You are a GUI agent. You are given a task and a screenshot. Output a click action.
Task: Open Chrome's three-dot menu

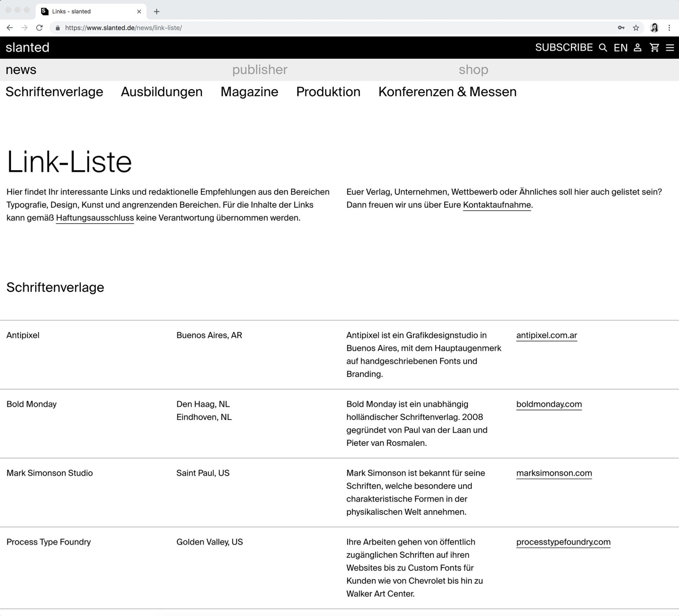coord(669,28)
